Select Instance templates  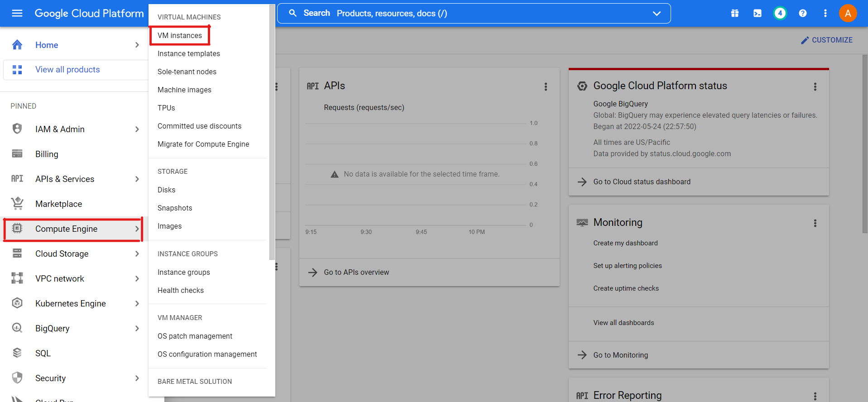[189, 53]
